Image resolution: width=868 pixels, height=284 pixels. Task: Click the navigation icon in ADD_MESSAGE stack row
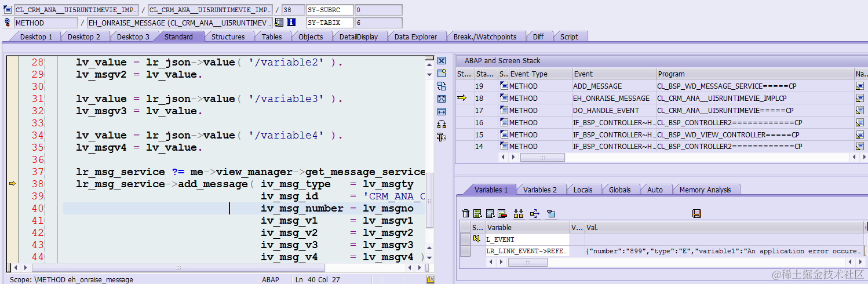(x=860, y=86)
